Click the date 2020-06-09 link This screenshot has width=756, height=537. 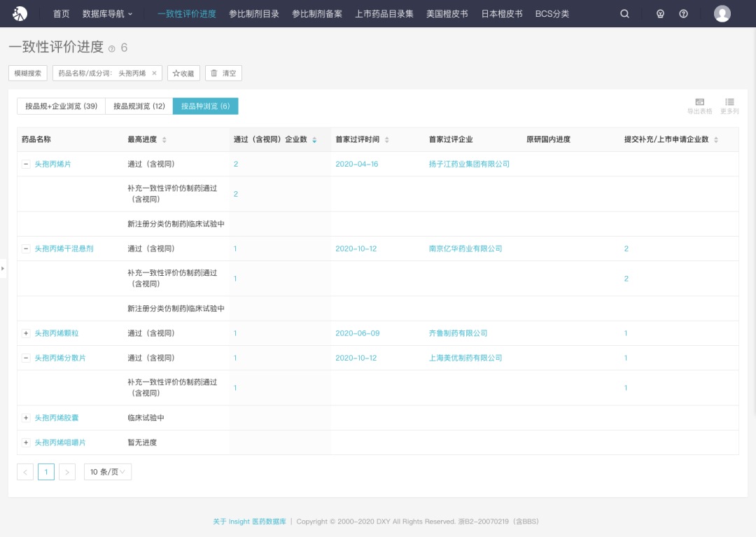(x=358, y=333)
